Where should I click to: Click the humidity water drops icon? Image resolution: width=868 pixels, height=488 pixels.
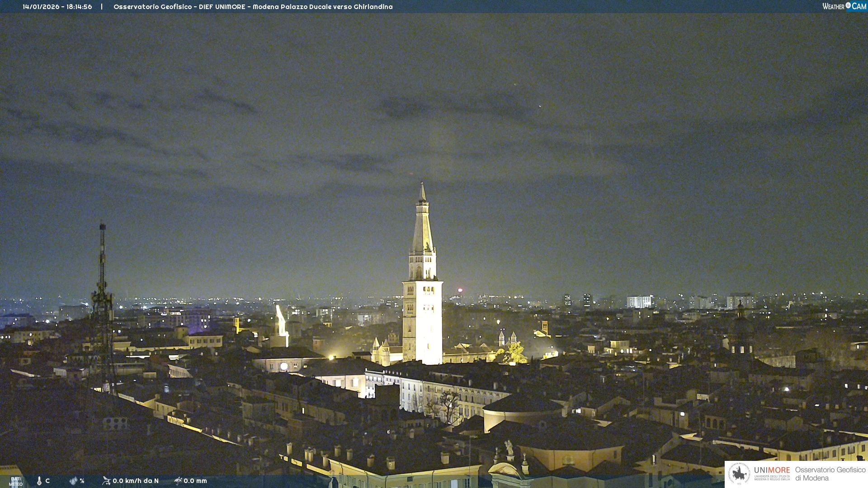coord(73,481)
